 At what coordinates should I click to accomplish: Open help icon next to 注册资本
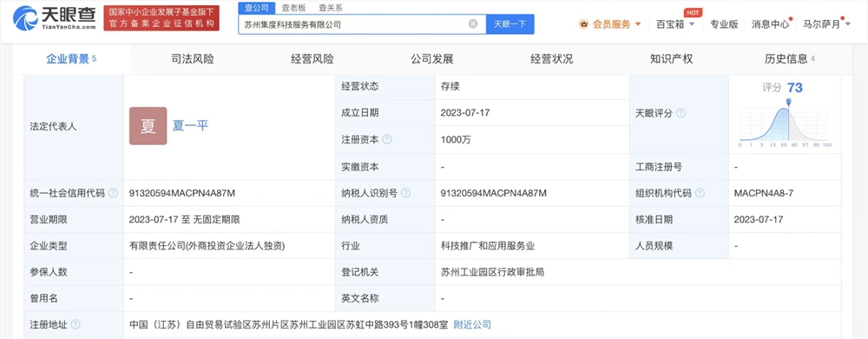[x=387, y=140]
